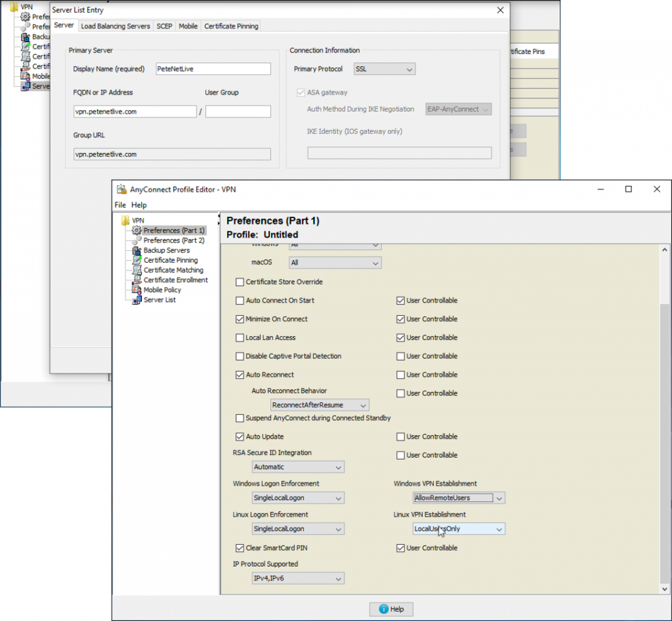Viewport: 672px width, 621px height.
Task: Switch to the SCEP tab
Action: click(164, 26)
